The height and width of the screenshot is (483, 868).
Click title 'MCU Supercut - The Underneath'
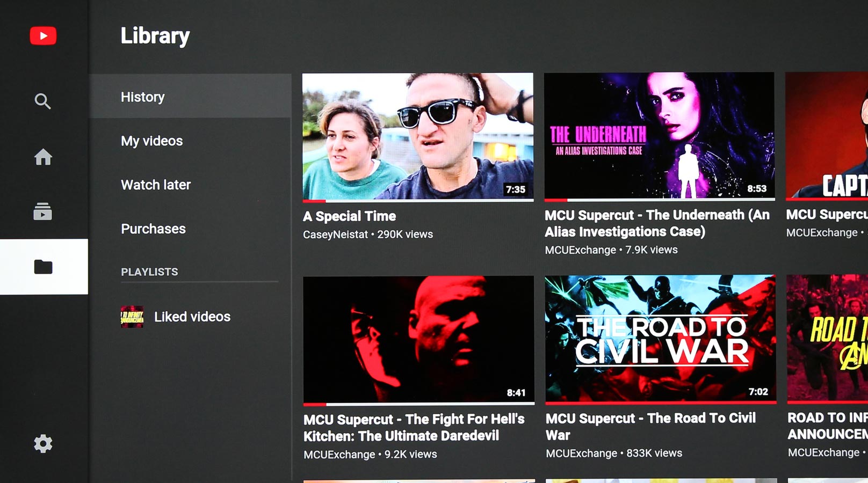[657, 223]
